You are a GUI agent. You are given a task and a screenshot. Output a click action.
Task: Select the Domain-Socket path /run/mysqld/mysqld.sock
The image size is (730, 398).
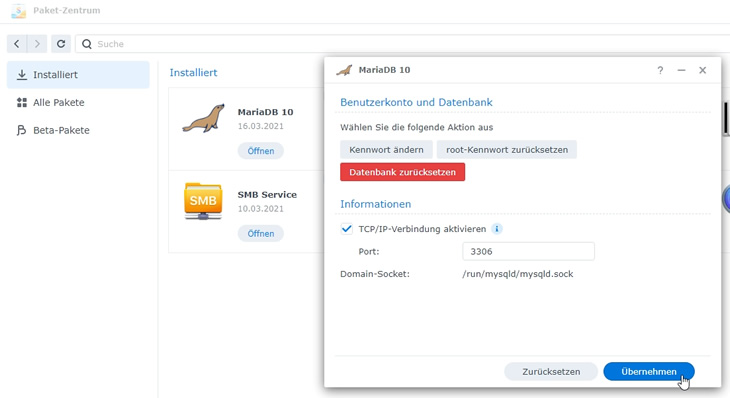pyautogui.click(x=518, y=274)
